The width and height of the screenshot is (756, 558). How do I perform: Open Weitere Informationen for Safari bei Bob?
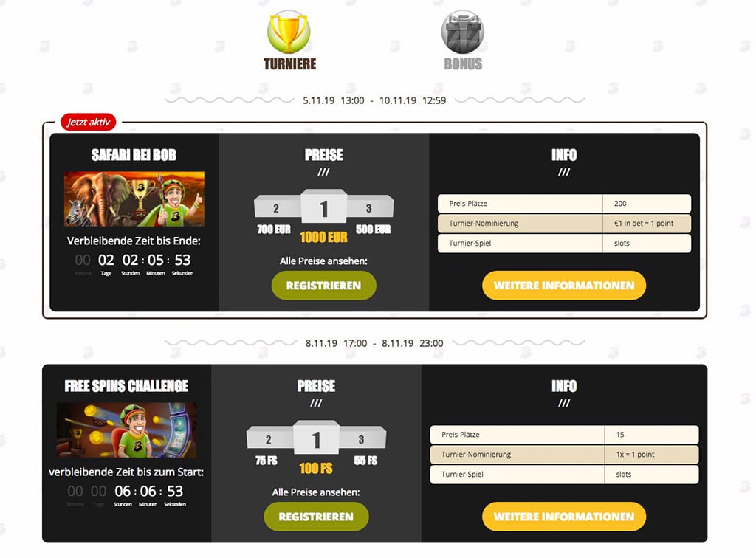564,285
